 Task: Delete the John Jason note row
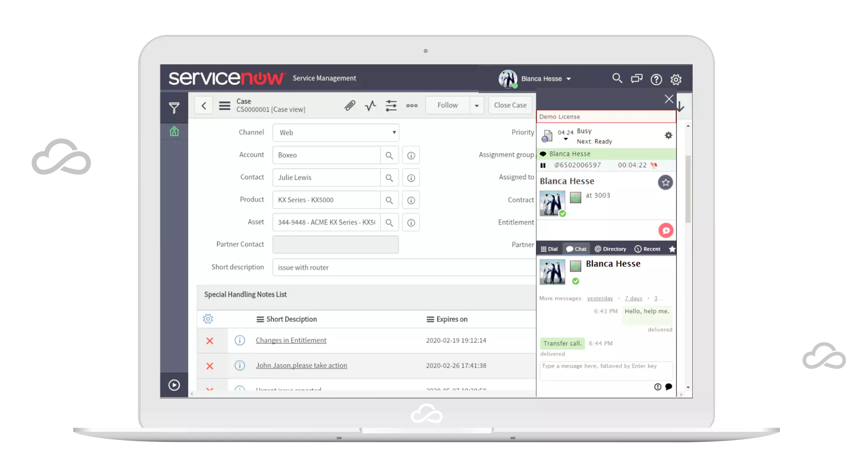coord(210,366)
